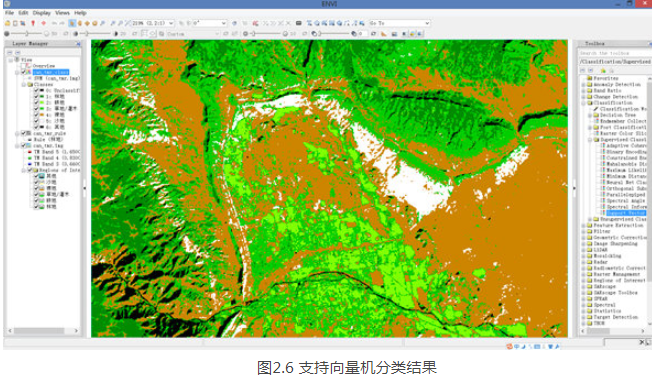Image resolution: width=652 pixels, height=379 pixels.
Task: Open the Edit menu
Action: tap(23, 13)
